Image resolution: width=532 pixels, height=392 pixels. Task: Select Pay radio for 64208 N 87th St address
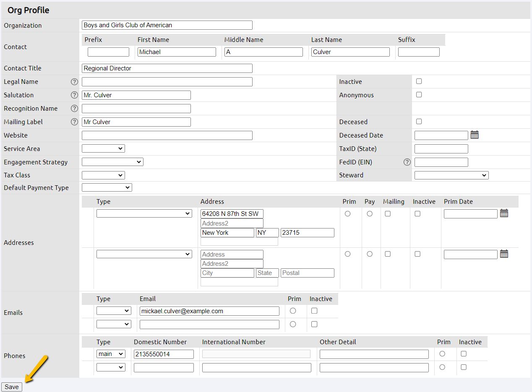[369, 214]
